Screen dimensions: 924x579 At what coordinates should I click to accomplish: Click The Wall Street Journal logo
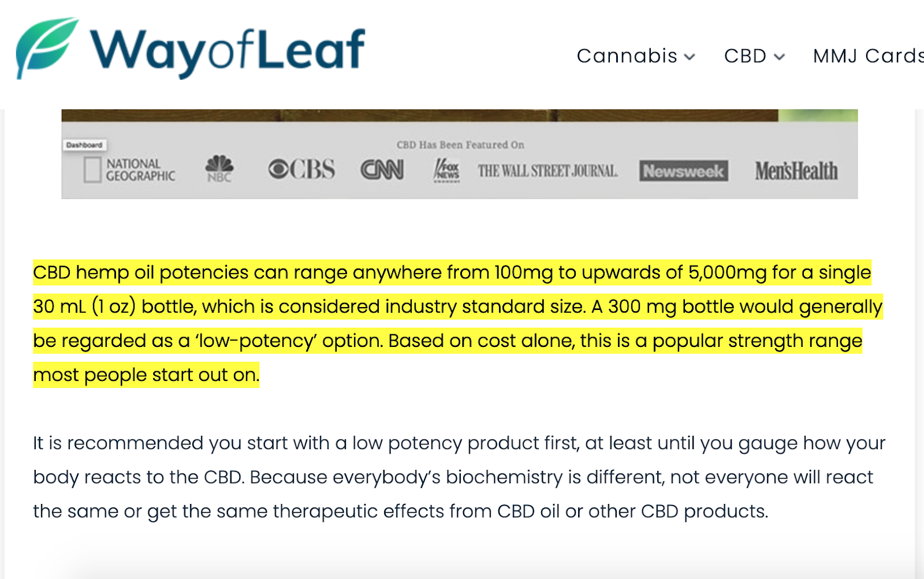pos(547,170)
